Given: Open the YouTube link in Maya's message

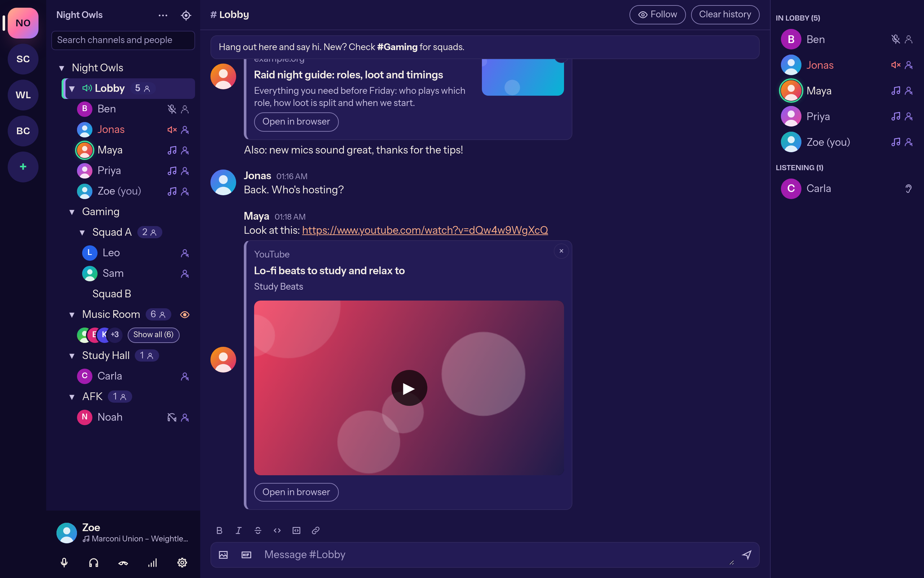Looking at the screenshot, I should pyautogui.click(x=424, y=230).
